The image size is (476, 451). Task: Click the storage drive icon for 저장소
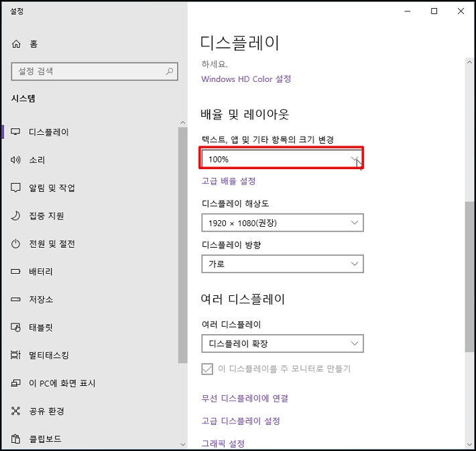[x=15, y=299]
